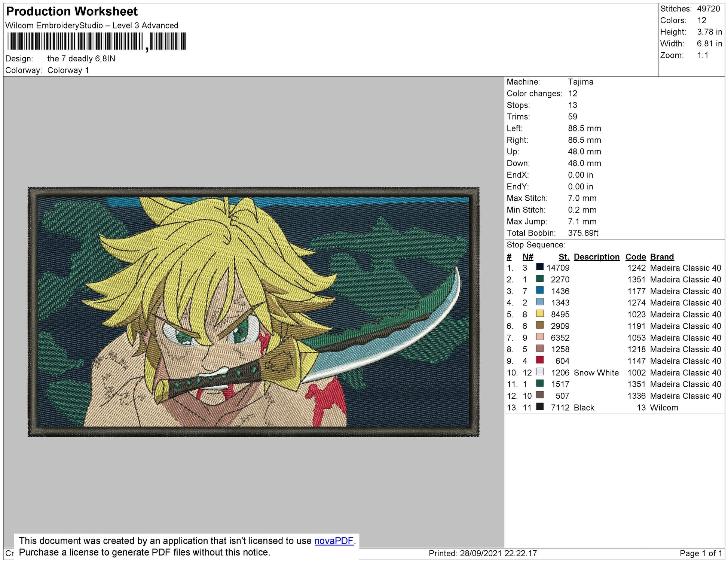This screenshot has height=563, width=728.
Task: Click the code 1336 in row 12
Action: [637, 396]
